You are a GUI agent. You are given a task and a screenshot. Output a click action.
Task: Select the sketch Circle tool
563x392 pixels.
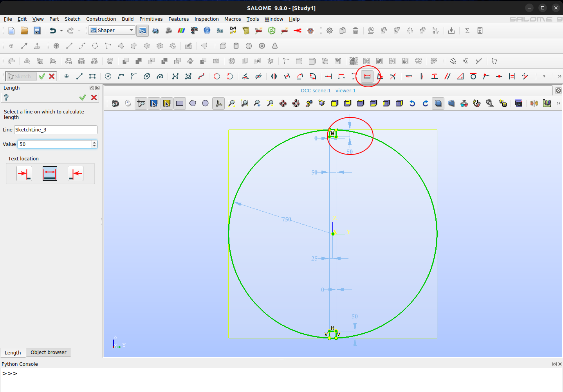108,76
